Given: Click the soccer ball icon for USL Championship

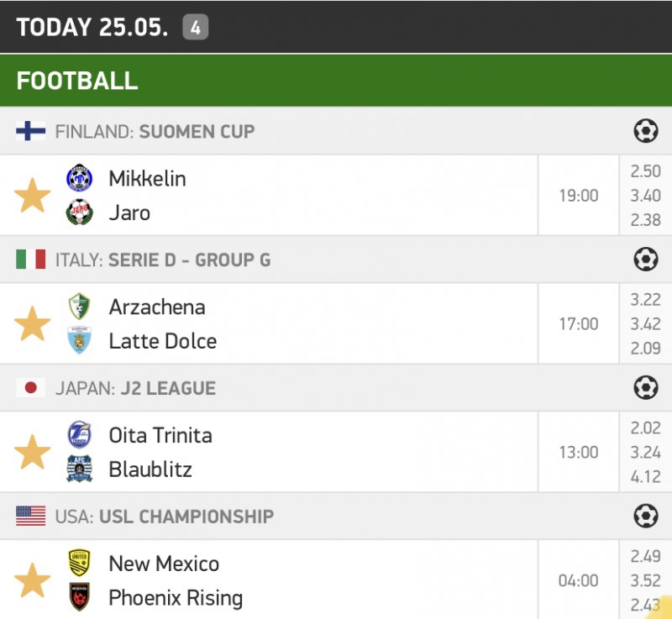Looking at the screenshot, I should point(645,516).
